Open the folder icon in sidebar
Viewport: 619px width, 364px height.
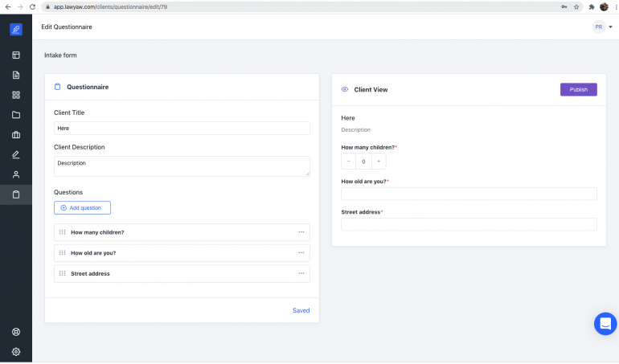[x=16, y=115]
